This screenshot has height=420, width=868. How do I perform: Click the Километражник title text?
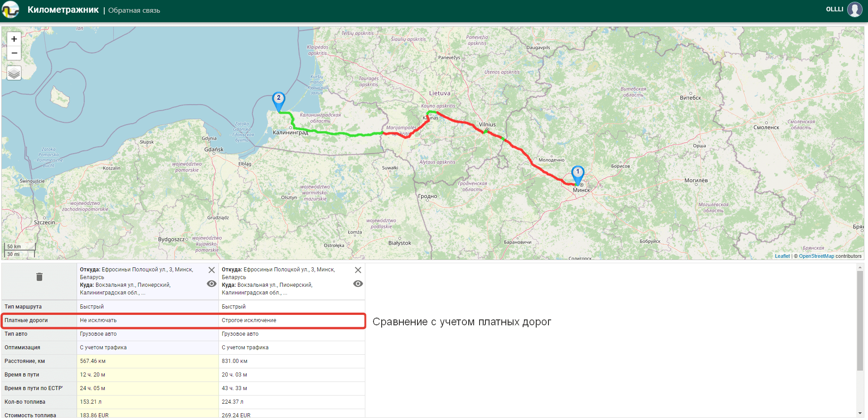(63, 10)
